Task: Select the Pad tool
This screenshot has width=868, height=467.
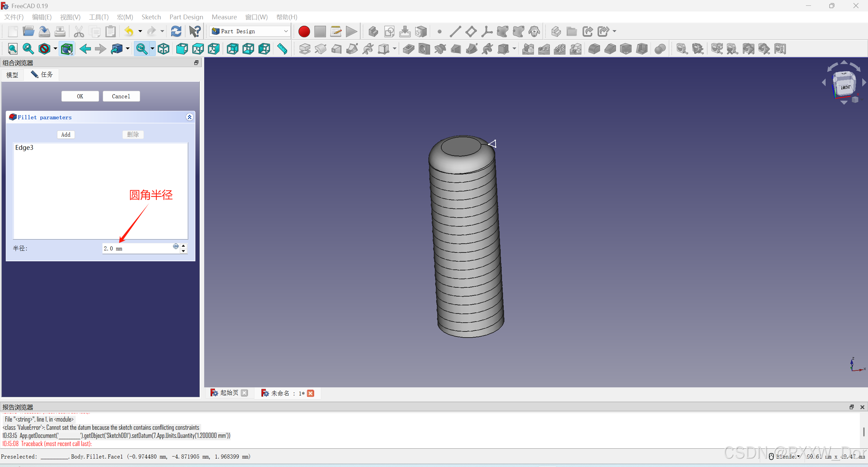Action: coord(304,49)
